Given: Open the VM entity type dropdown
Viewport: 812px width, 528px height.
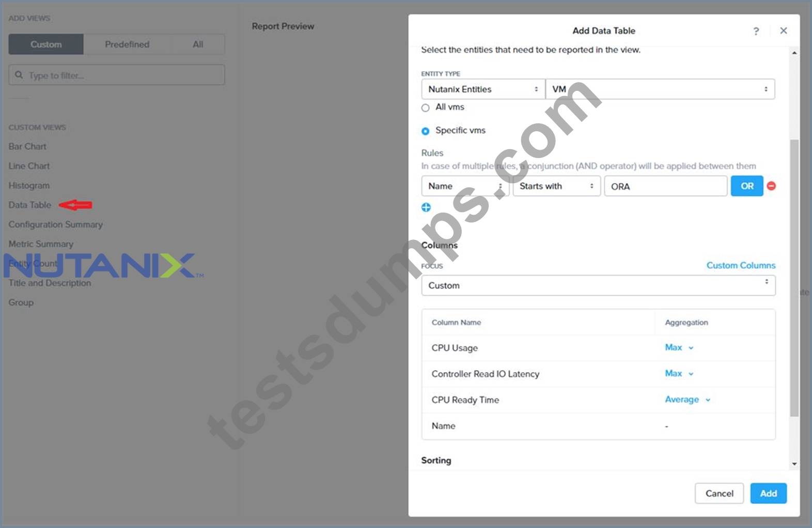Looking at the screenshot, I should click(x=660, y=89).
